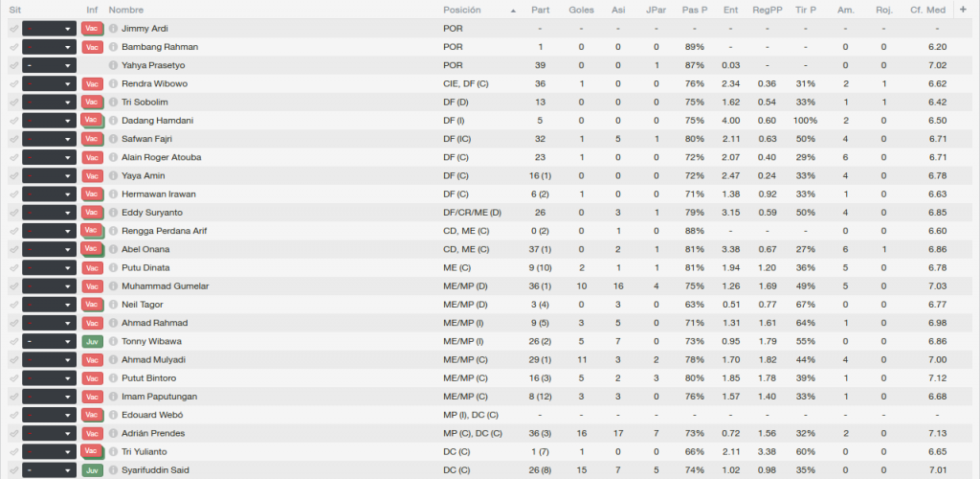Sort by the Posición column header
This screenshot has width=980, height=479.
pos(462,10)
